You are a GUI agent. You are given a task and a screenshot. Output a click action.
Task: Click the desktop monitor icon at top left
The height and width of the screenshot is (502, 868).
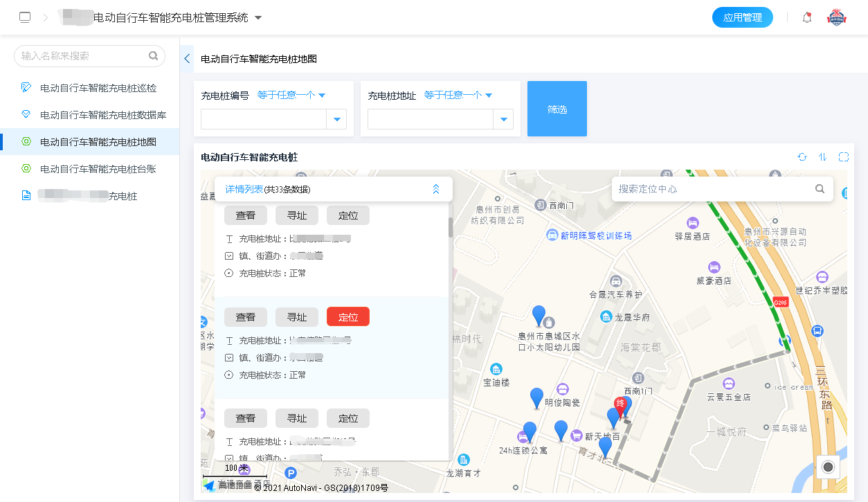[x=25, y=18]
